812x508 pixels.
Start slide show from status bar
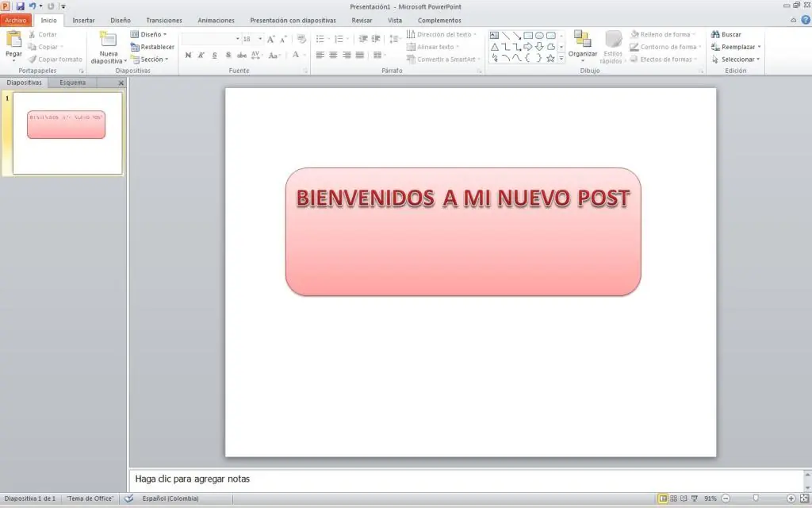coord(695,498)
